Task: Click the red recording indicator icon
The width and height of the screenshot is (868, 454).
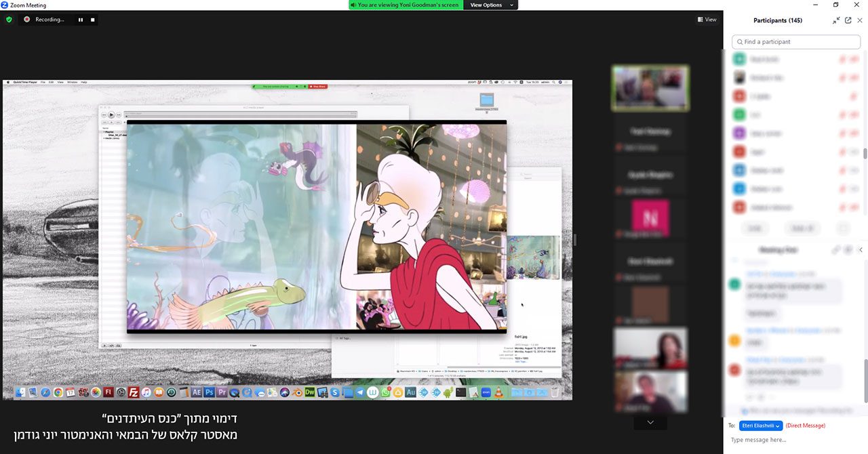Action: click(27, 20)
